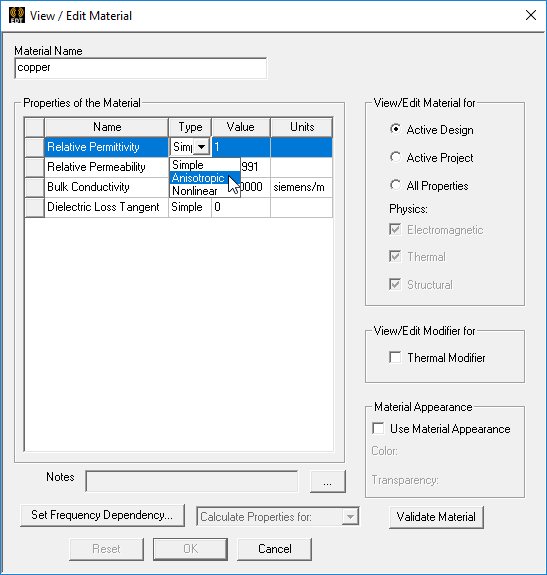Click the Type column header
Viewport: 547px width, 575px height.
190,127
